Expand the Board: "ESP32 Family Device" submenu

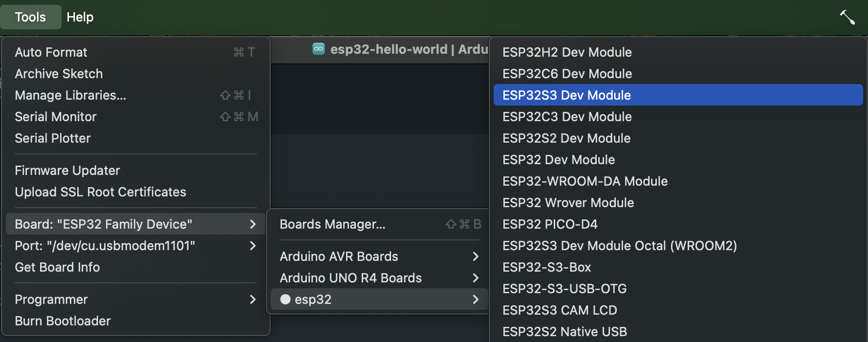pyautogui.click(x=136, y=224)
